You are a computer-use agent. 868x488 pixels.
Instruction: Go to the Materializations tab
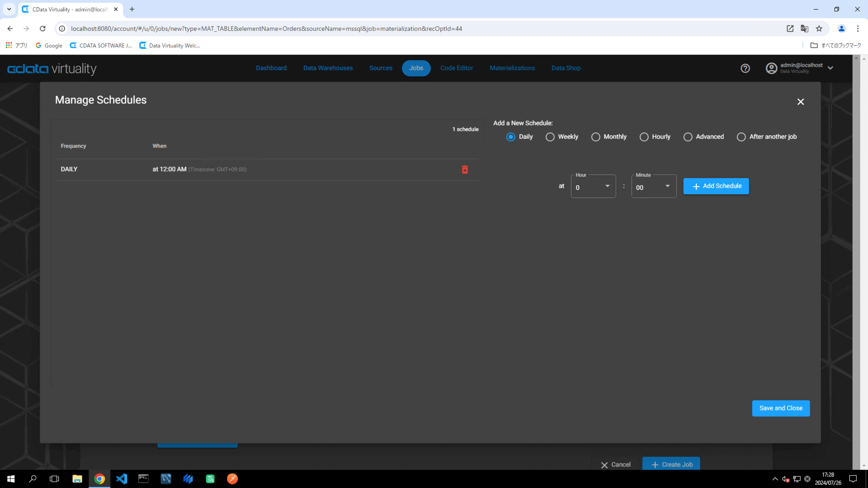click(x=512, y=68)
